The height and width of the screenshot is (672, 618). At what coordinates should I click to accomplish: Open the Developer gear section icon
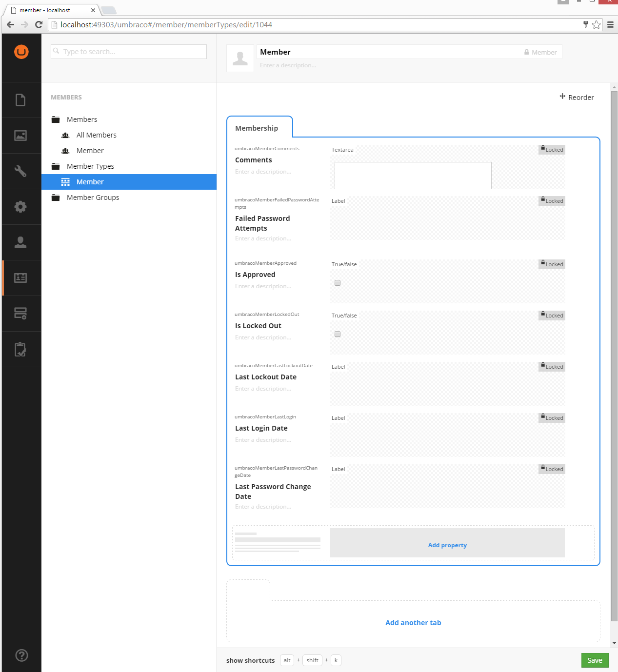click(x=20, y=207)
